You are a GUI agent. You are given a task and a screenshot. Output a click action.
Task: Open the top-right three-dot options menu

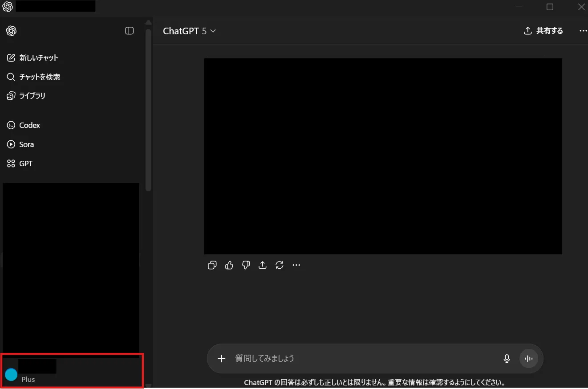(x=583, y=31)
